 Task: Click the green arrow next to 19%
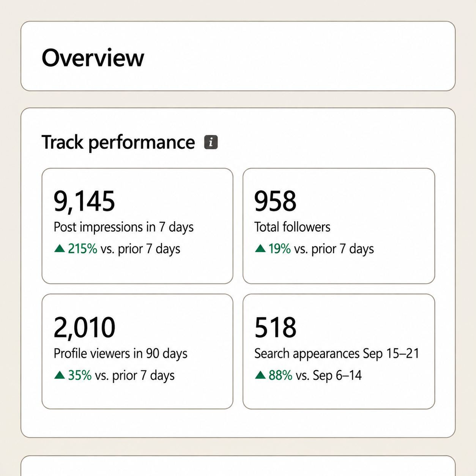[260, 249]
